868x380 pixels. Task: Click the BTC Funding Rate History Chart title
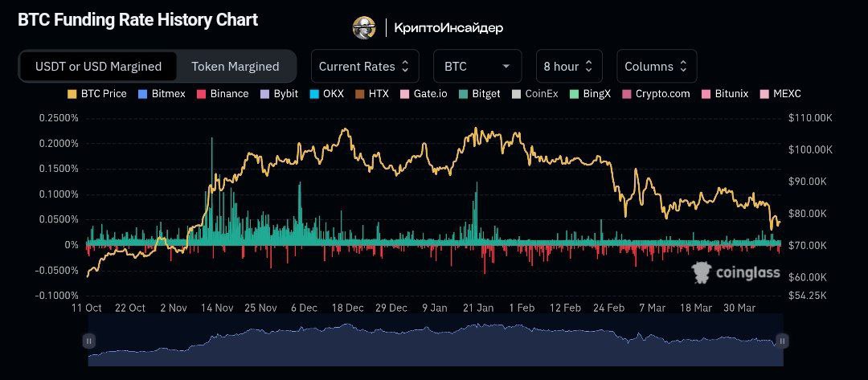point(138,20)
